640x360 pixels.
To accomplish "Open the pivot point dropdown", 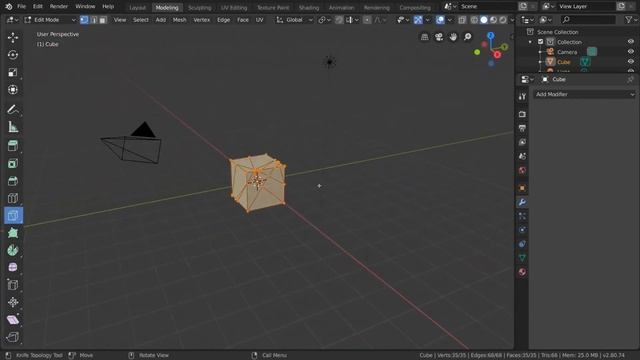I will point(323,20).
